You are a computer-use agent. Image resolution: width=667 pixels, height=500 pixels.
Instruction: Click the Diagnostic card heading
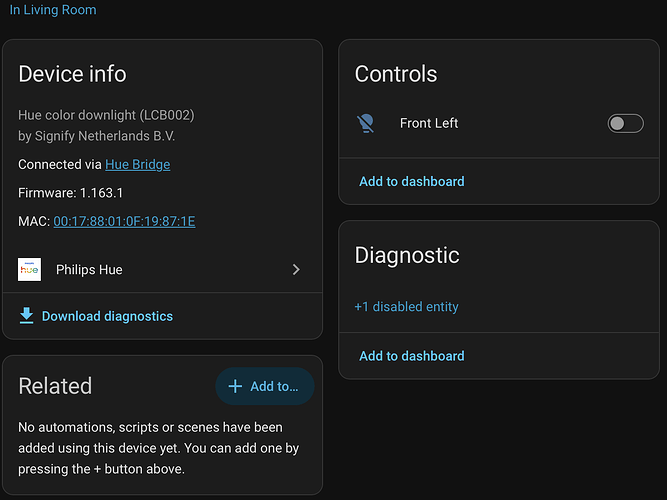[407, 255]
